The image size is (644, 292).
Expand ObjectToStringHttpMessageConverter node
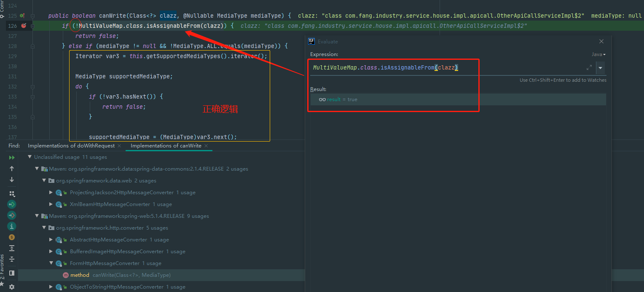51,287
